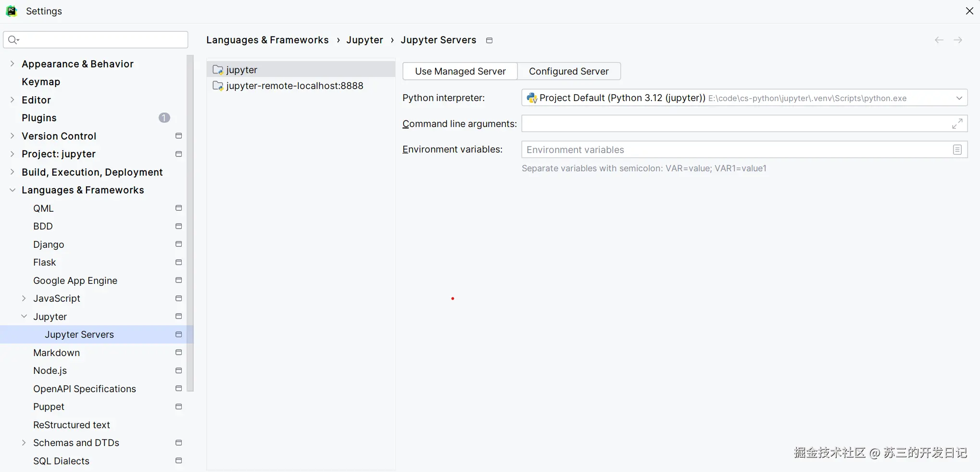This screenshot has height=472, width=980.
Task: Close the Settings dialog window
Action: tap(969, 11)
